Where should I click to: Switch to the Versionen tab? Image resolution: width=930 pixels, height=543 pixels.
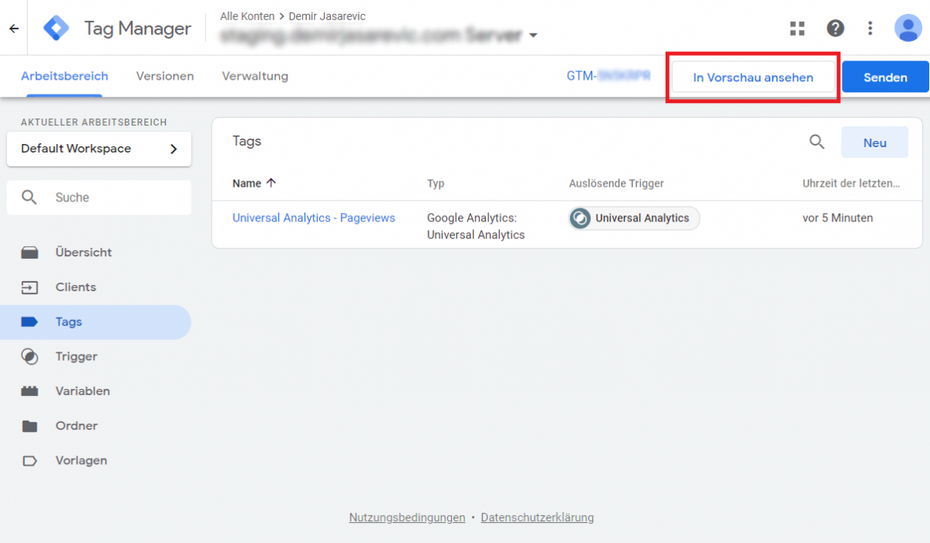pyautogui.click(x=165, y=76)
